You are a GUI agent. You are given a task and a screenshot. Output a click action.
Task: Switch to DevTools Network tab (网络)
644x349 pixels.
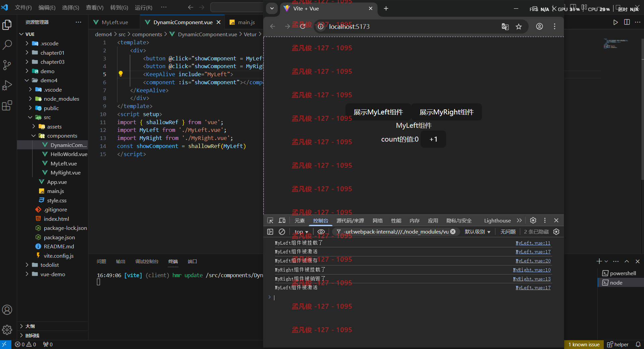point(378,220)
